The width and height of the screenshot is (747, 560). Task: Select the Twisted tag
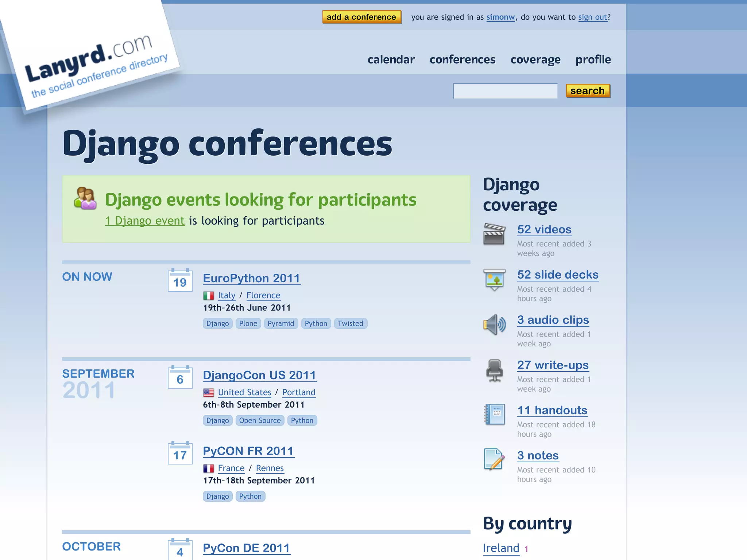[x=351, y=323]
